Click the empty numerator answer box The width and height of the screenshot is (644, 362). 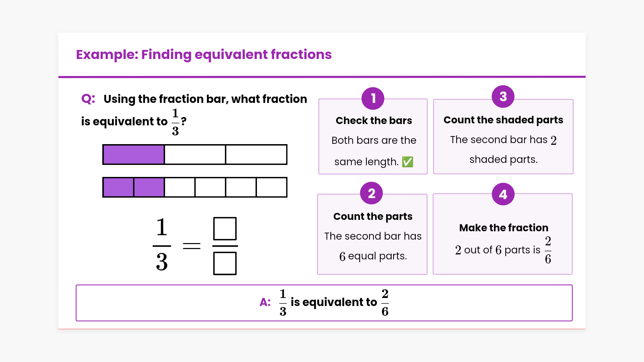[225, 229]
